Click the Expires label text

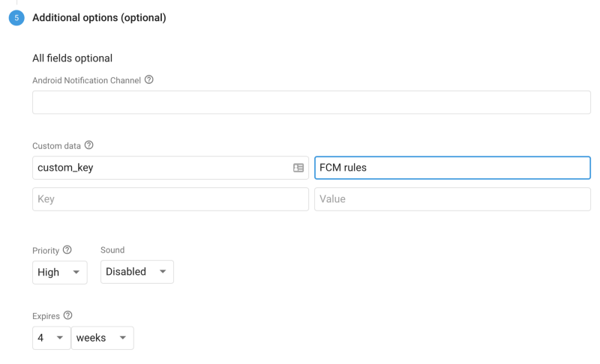click(x=46, y=316)
